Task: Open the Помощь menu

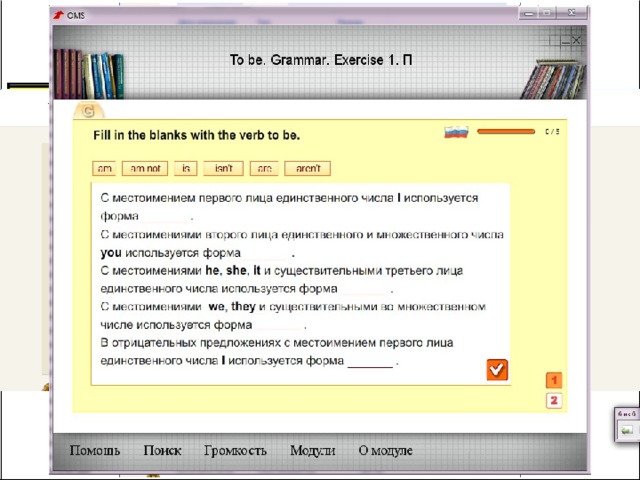Action: [95, 450]
